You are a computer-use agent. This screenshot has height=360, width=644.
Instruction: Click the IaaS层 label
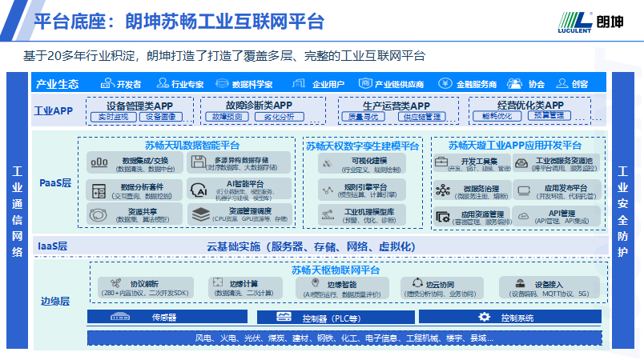click(53, 246)
